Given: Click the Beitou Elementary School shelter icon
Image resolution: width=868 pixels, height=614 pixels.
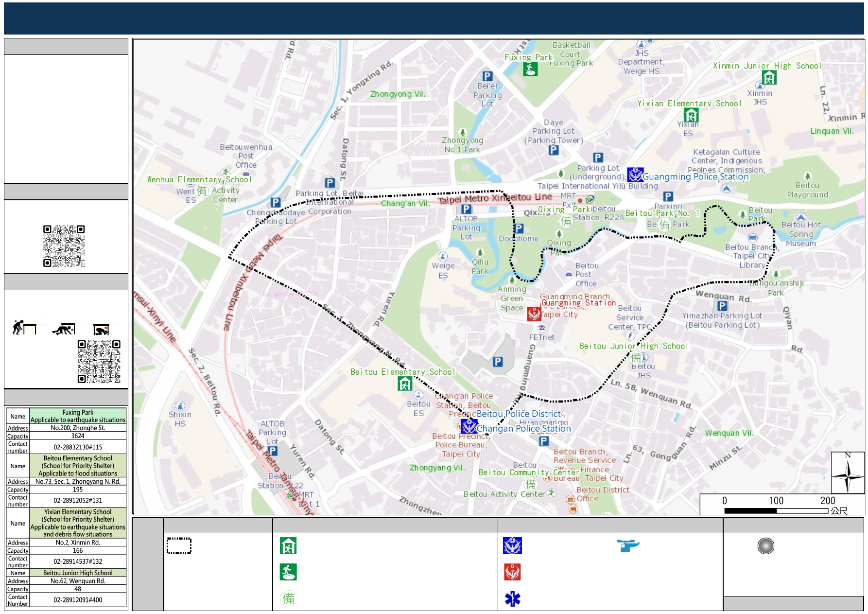Looking at the screenshot, I should click(x=405, y=384).
